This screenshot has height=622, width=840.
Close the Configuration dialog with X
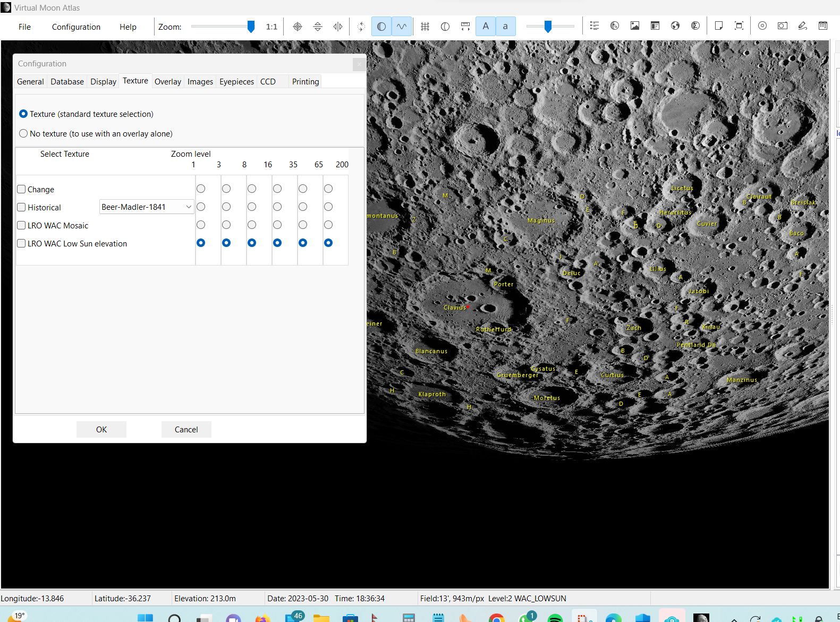pos(359,64)
